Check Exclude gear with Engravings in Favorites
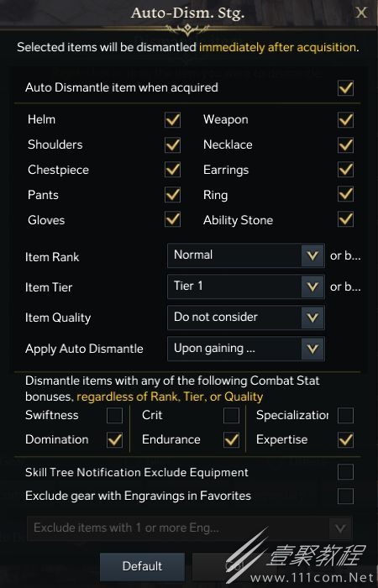Screen dimensions: 378x588 (345, 496)
